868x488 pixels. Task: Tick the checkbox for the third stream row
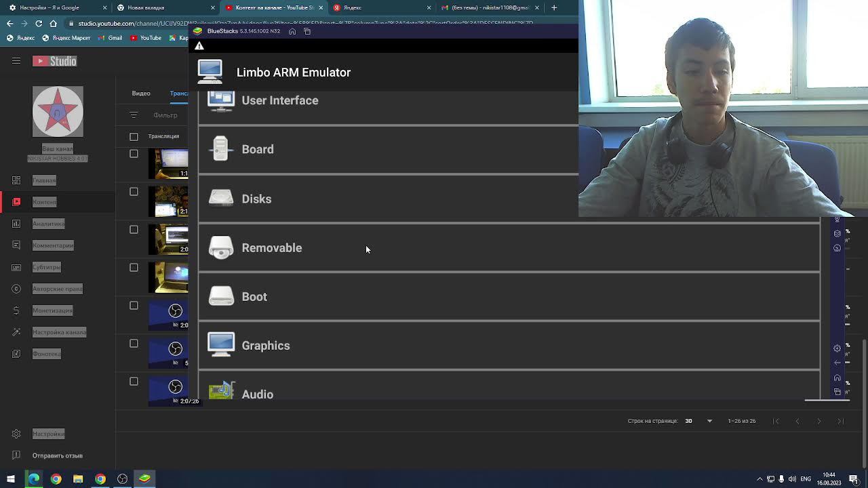[134, 230]
